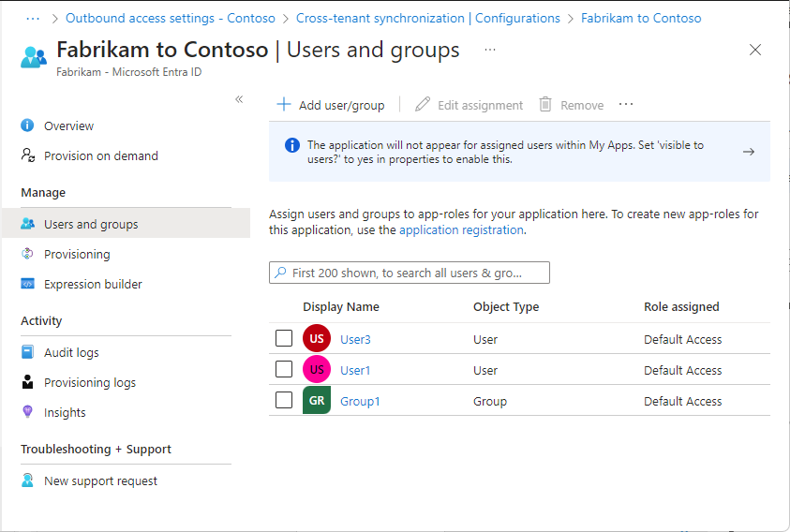Click the Overview info icon in sidebar
The height and width of the screenshot is (532, 790).
28,126
